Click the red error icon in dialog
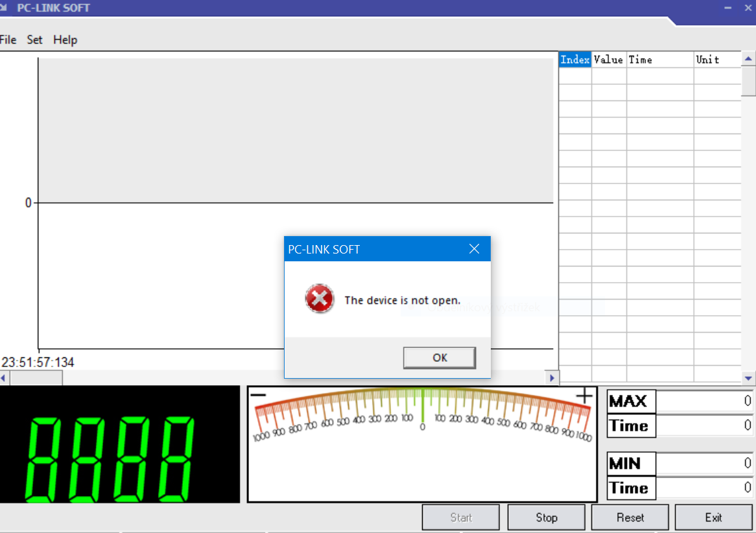This screenshot has height=533, width=756. (x=320, y=300)
